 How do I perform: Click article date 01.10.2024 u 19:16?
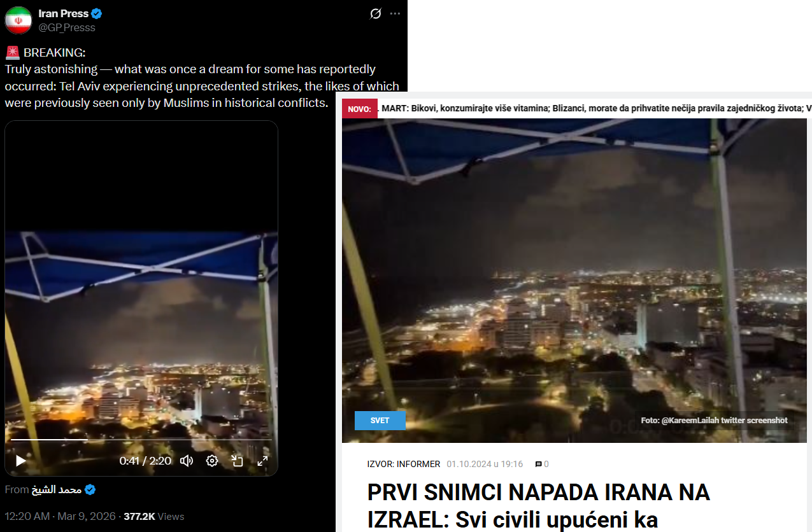485,464
